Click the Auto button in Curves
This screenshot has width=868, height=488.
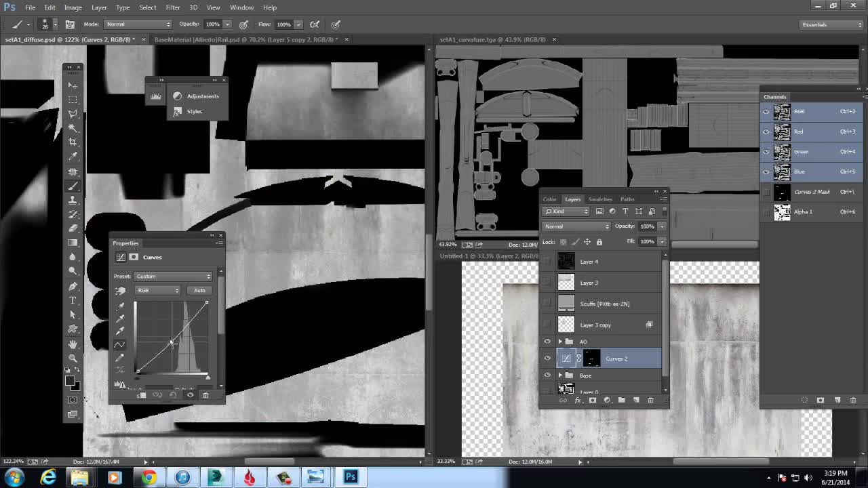[x=199, y=291]
